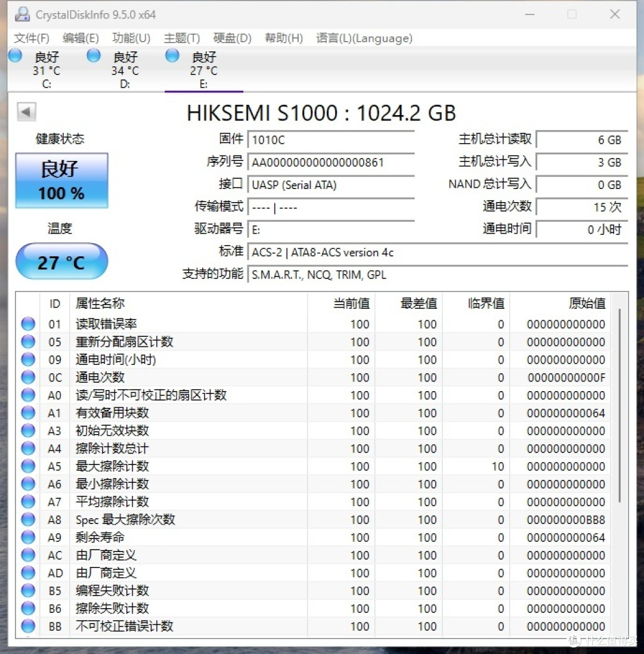Click the status orb for row 09 通电时间

28,359
